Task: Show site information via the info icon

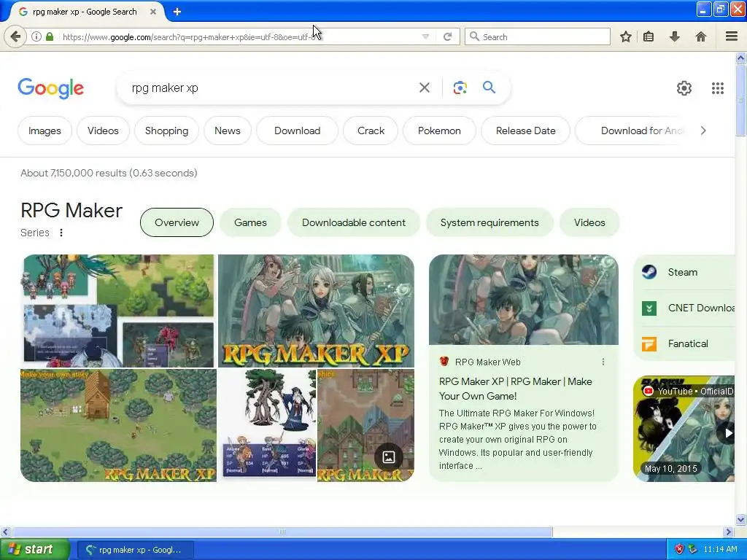Action: point(36,36)
